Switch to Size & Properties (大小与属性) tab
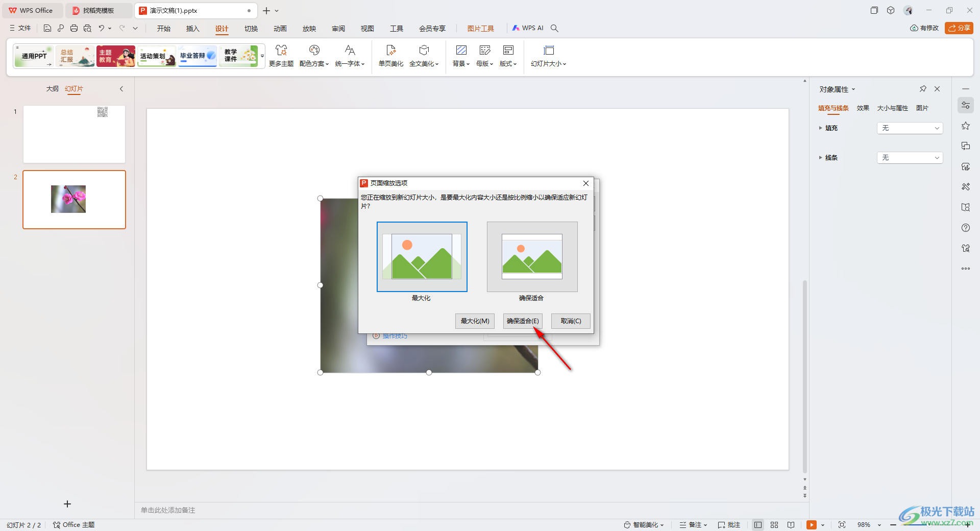Image resolution: width=980 pixels, height=531 pixels. [893, 108]
